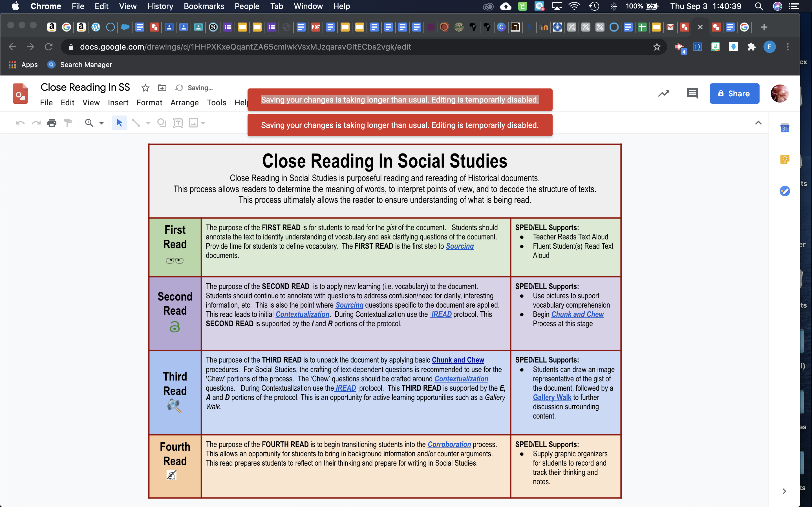This screenshot has width=812, height=507.
Task: Click the Corroboration hyperlink
Action: pos(449,444)
